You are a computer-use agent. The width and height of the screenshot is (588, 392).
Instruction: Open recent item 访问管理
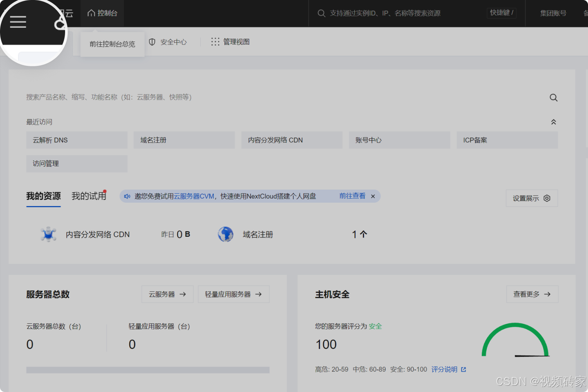click(77, 164)
